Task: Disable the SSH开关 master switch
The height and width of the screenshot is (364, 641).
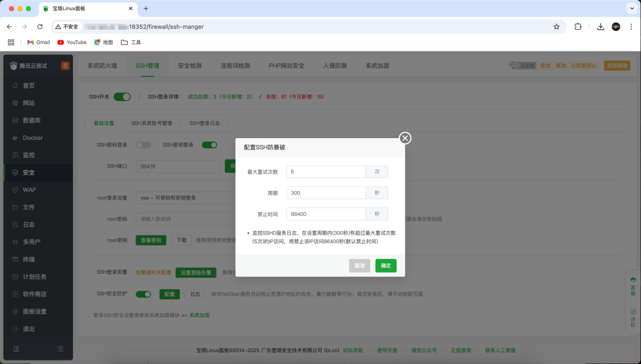Action: 122,95
